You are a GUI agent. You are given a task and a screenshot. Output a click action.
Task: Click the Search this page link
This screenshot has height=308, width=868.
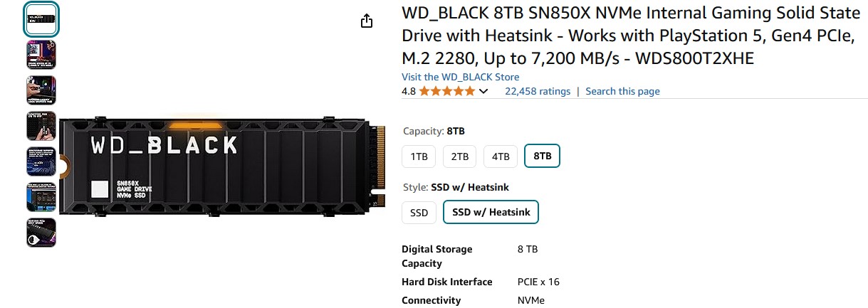pyautogui.click(x=622, y=91)
